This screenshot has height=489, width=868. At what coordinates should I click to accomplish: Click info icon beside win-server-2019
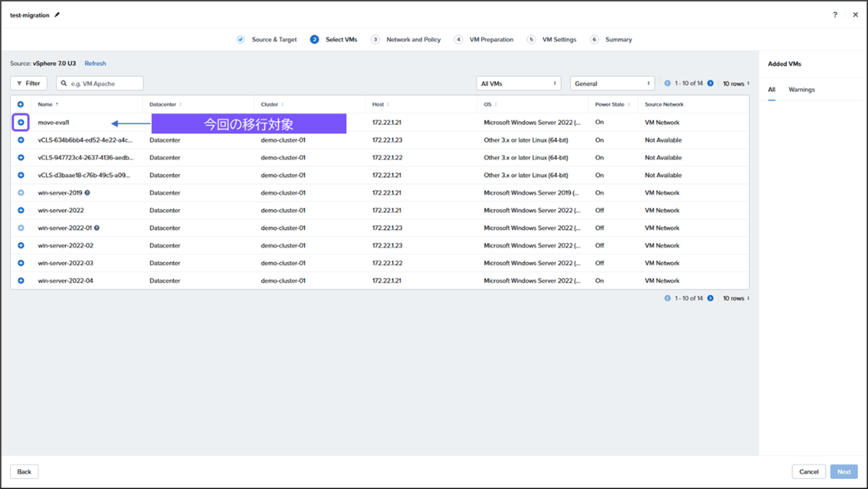coord(87,193)
